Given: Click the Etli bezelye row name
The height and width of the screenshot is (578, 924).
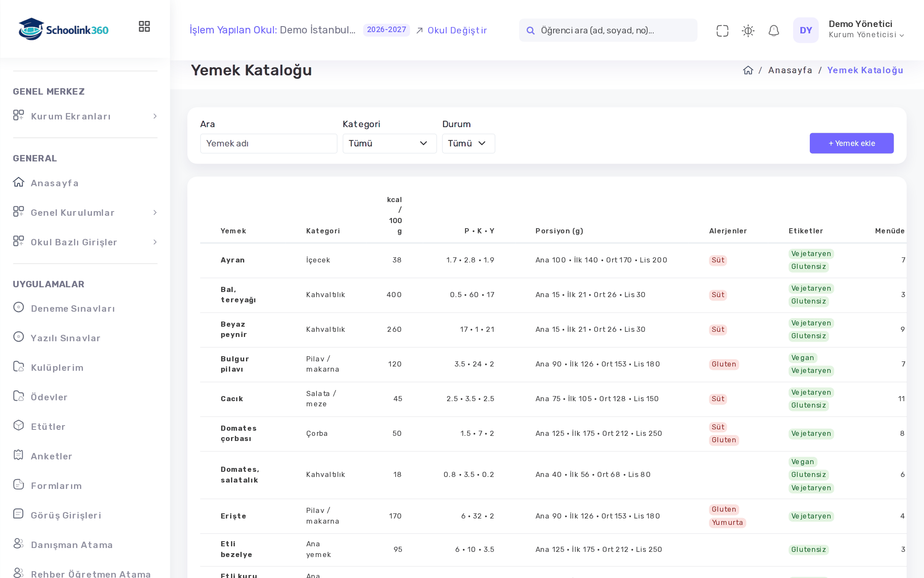Looking at the screenshot, I should click(237, 549).
